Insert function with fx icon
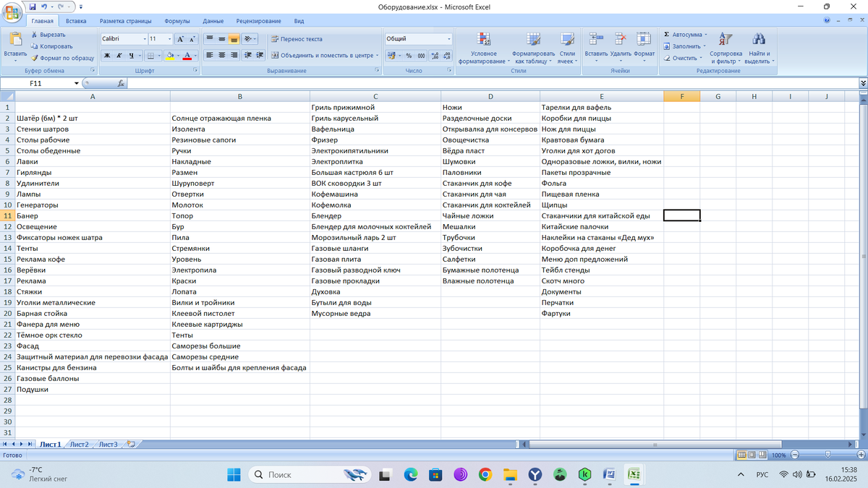868x488 pixels. (x=121, y=83)
